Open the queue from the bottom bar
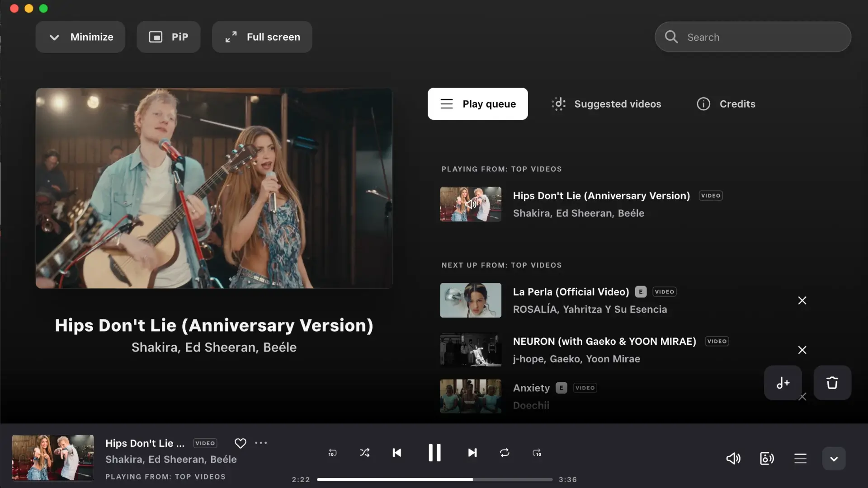868x488 pixels. pos(800,459)
